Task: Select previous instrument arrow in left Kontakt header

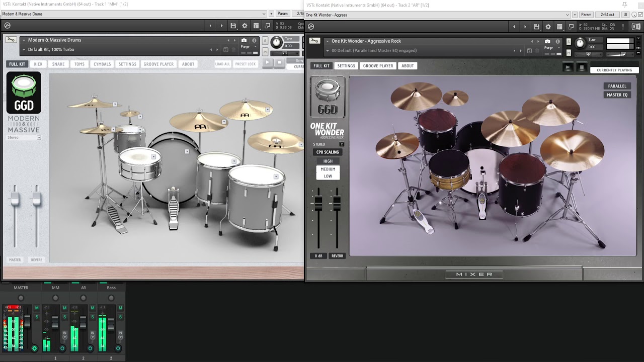Action: [211, 26]
